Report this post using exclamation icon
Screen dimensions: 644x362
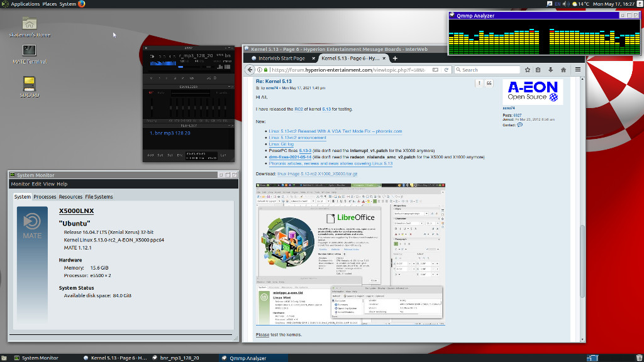[479, 84]
